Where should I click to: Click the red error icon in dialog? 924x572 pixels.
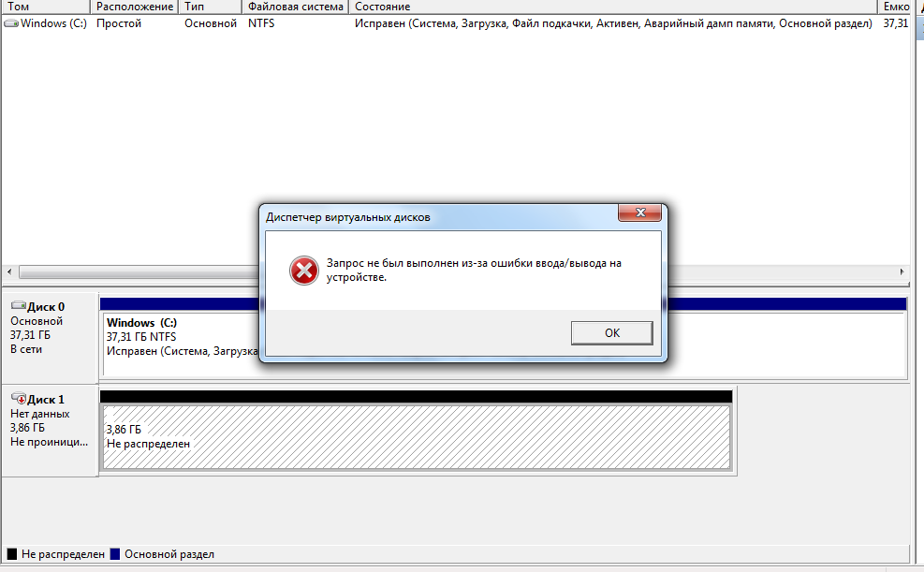[x=303, y=271]
